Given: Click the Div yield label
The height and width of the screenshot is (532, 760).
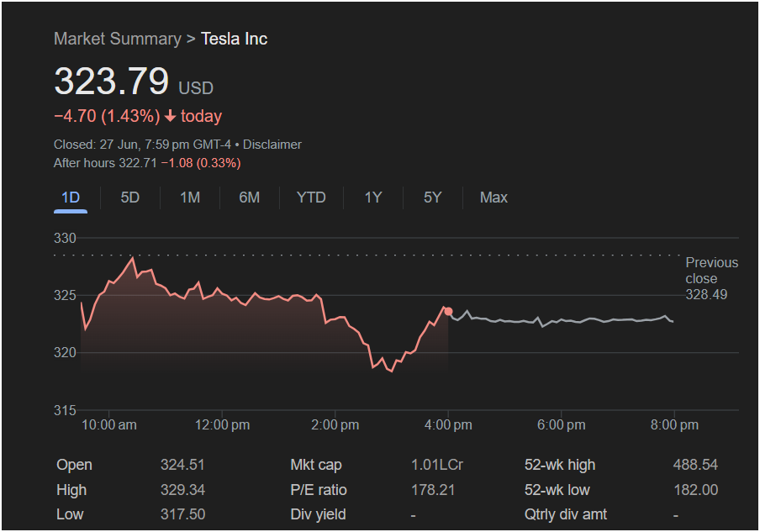Looking at the screenshot, I should point(318,514).
